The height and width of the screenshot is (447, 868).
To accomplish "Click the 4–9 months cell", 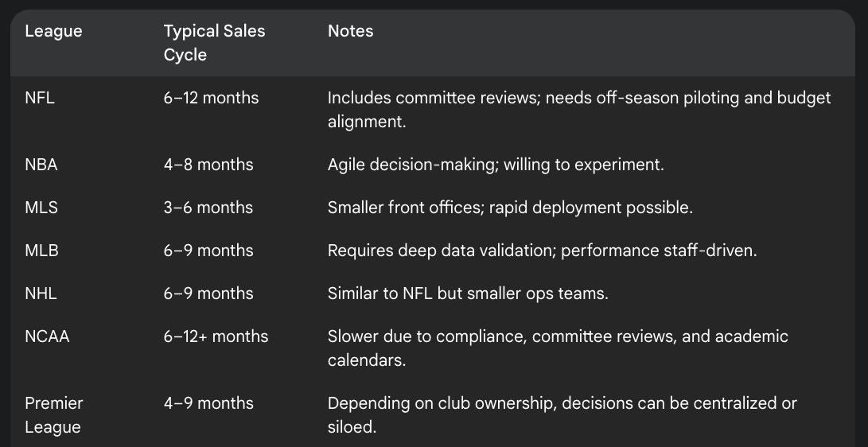I will click(208, 404).
